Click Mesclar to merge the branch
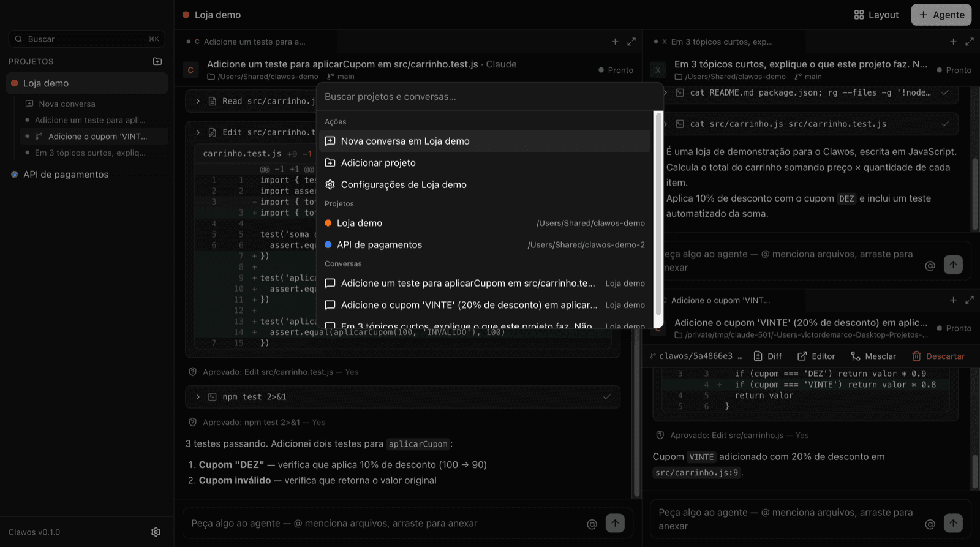 (x=873, y=356)
